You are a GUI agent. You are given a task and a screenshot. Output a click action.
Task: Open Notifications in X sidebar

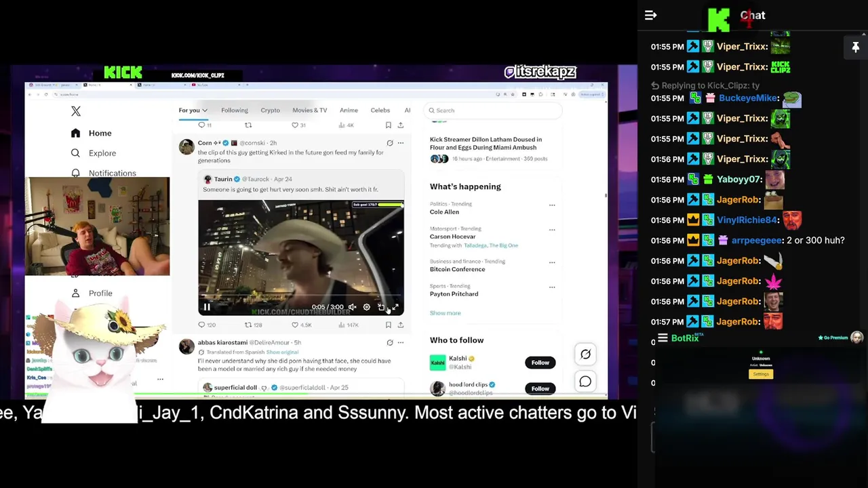point(104,173)
